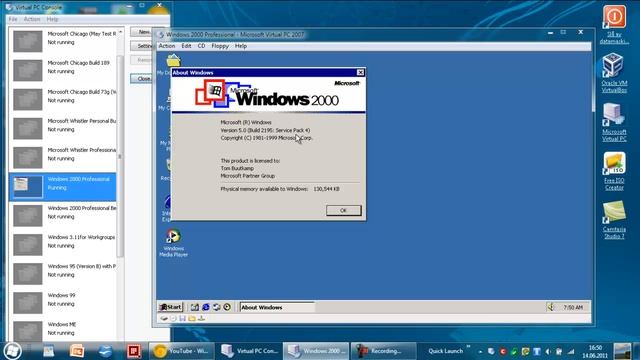Click the Settings button in Virtual PC Console
Viewport: 640px width, 360px height.
[142, 46]
